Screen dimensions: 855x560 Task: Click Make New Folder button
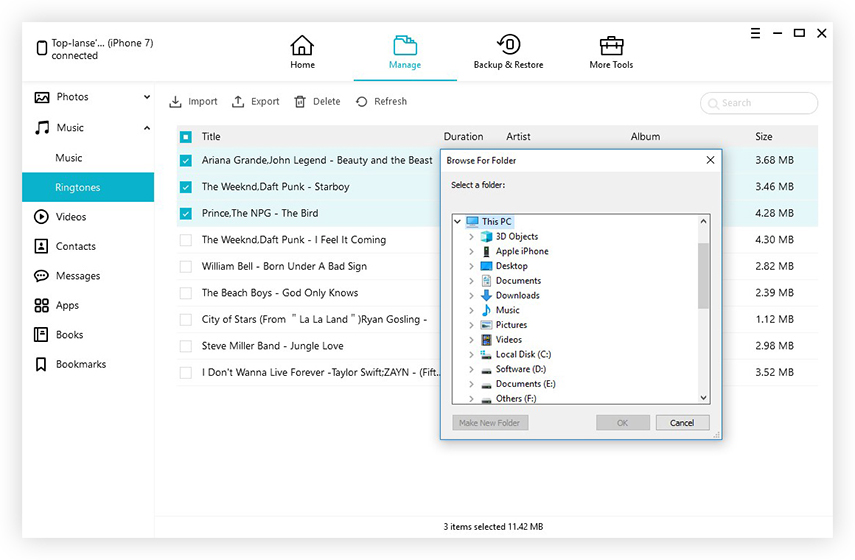tap(490, 423)
